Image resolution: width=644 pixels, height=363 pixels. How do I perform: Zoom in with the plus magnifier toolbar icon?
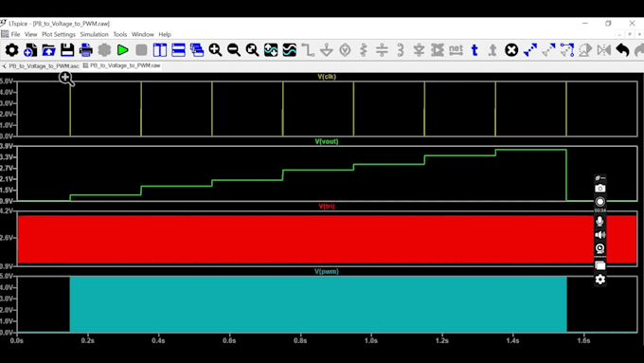coord(215,50)
